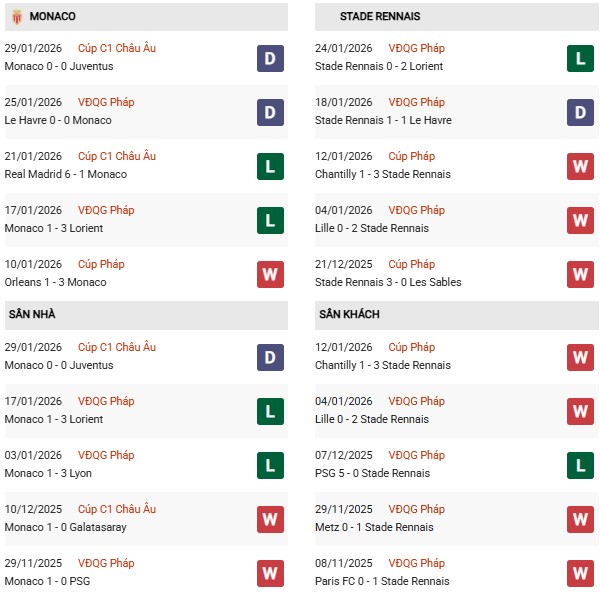Click the Monaco club crest logo

click(17, 16)
